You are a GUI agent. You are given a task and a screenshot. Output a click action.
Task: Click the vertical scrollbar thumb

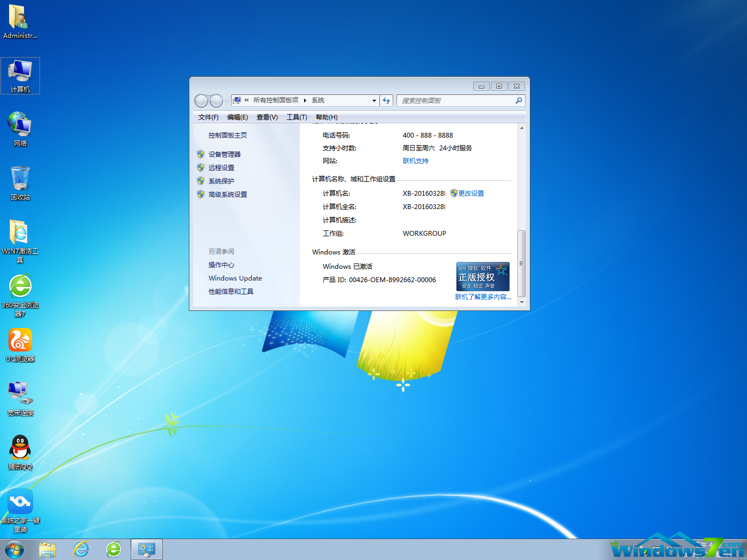(522, 263)
